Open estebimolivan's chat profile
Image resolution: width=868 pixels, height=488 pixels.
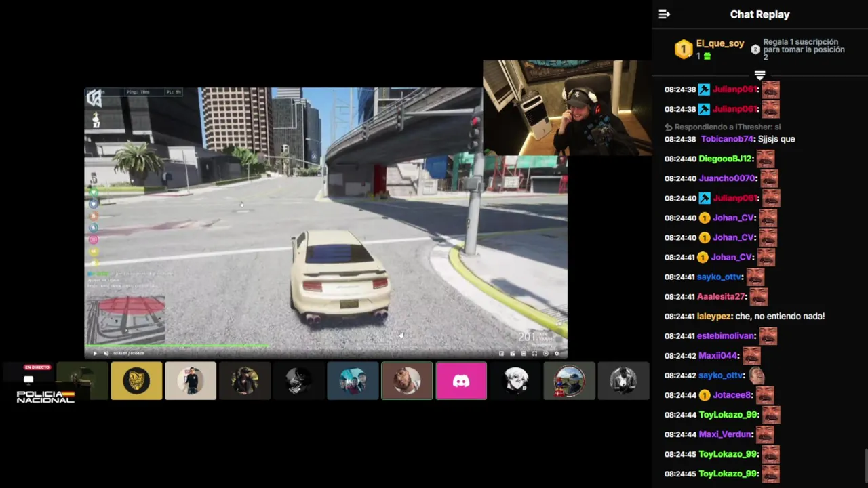[x=726, y=335]
